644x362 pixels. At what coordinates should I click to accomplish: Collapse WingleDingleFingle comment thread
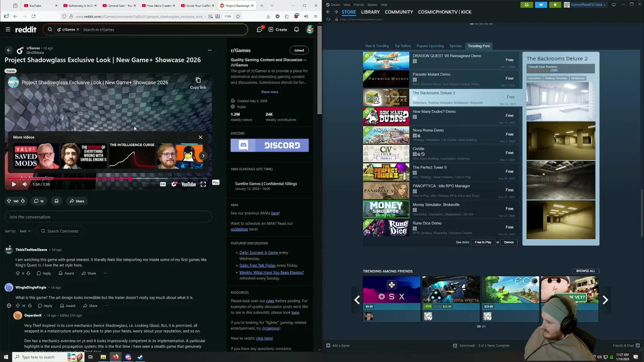tap(9, 306)
